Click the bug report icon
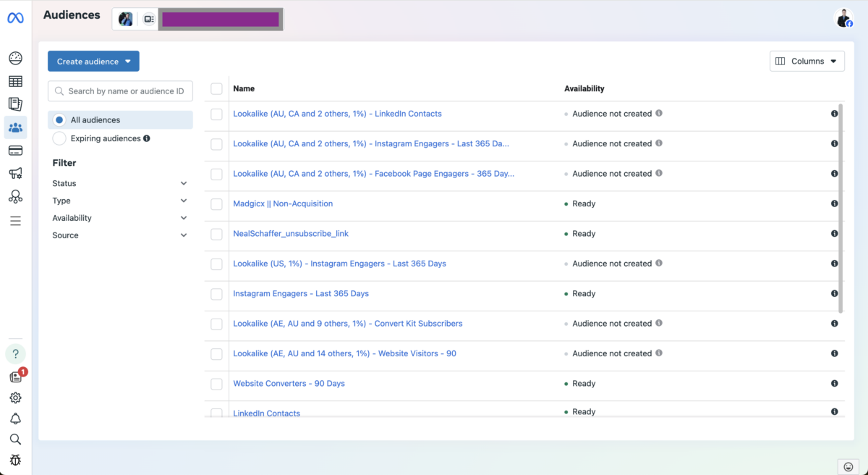Image resolution: width=868 pixels, height=475 pixels. point(15,460)
